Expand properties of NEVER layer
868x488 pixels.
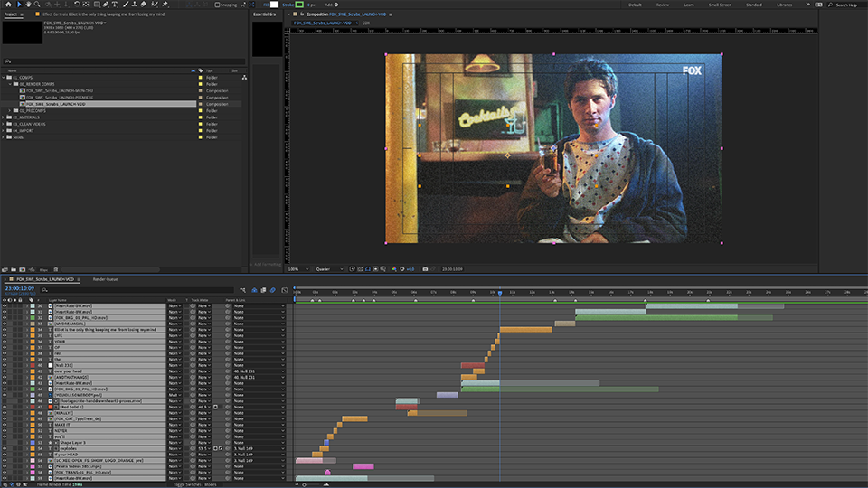(x=26, y=430)
